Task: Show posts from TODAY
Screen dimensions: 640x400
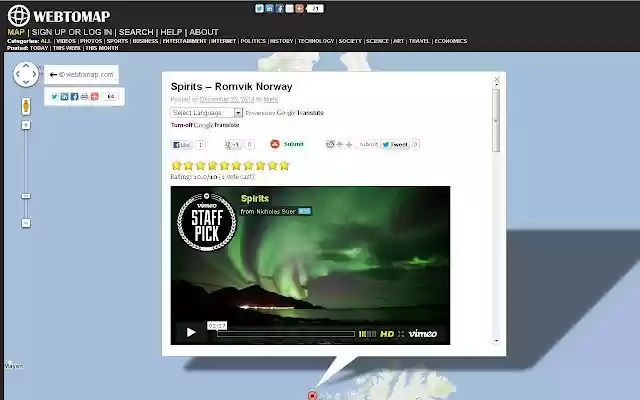Action: click(x=39, y=48)
